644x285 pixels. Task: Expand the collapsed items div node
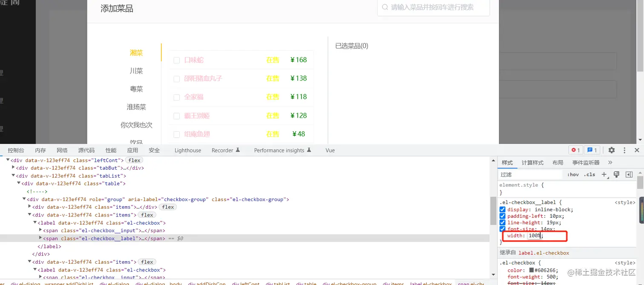pos(29,207)
